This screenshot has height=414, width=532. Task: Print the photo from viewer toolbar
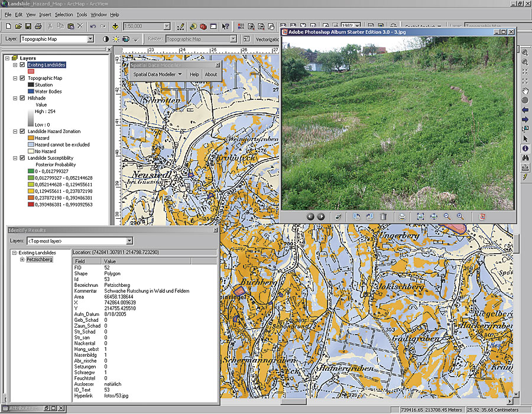point(402,217)
